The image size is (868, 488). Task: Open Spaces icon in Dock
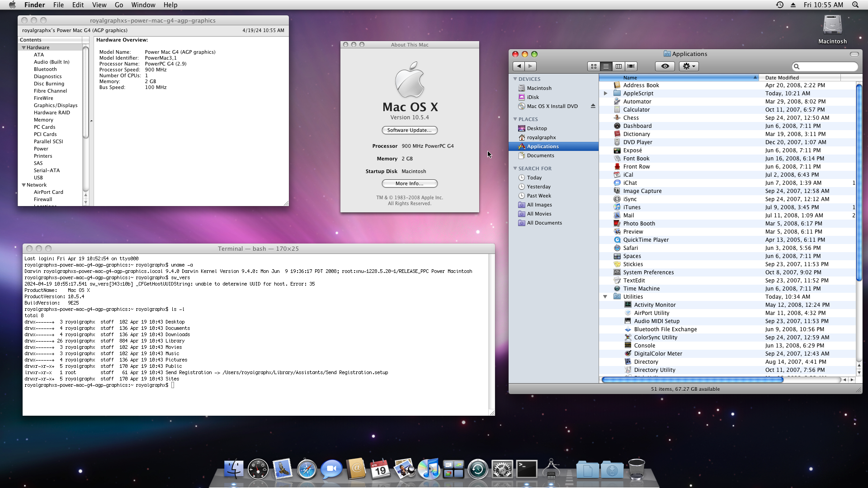pyautogui.click(x=453, y=469)
